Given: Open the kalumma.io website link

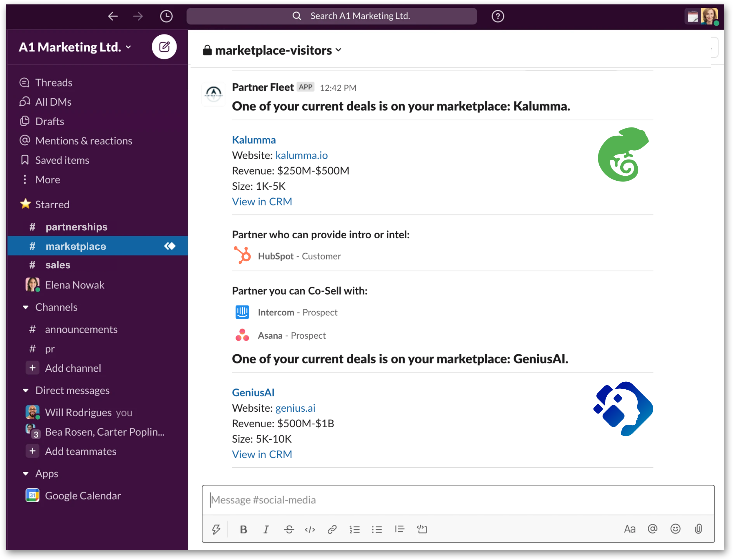Looking at the screenshot, I should [x=301, y=155].
